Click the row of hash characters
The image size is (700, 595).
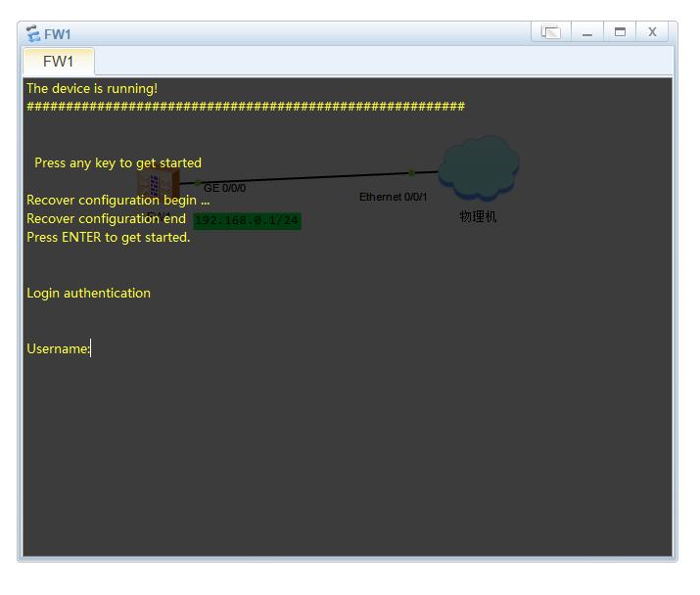[x=245, y=107]
